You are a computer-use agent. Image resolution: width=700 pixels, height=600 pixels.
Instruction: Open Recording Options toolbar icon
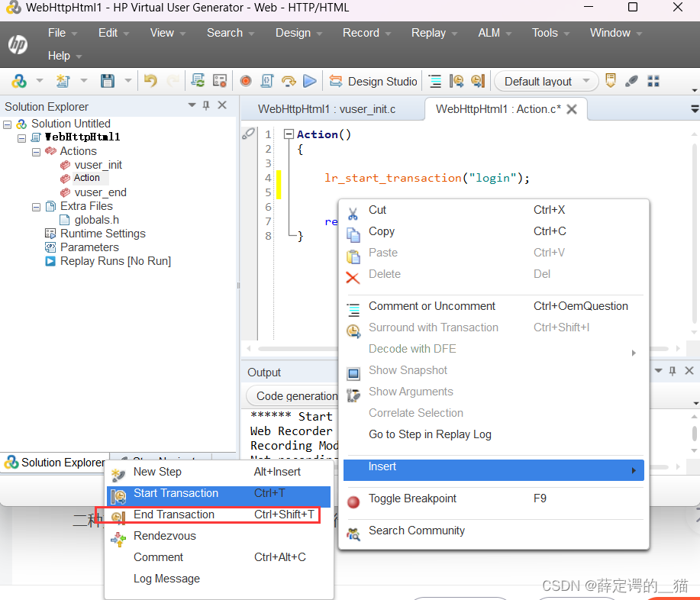(x=220, y=81)
